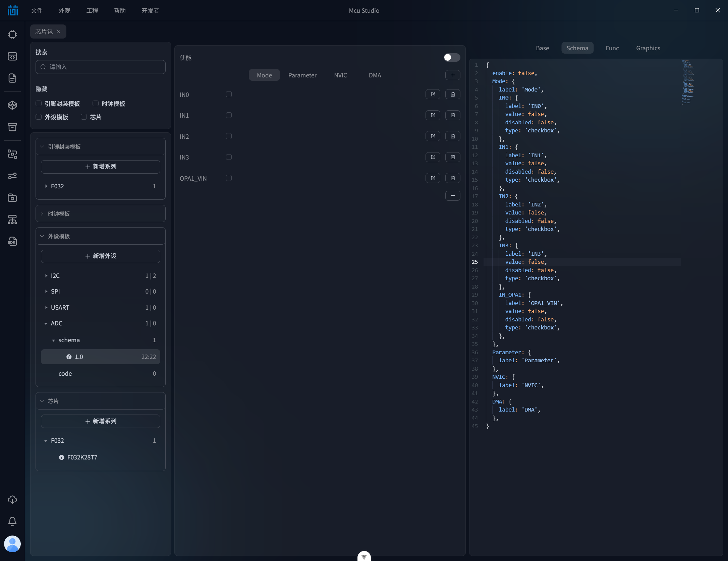Viewport: 728px width, 561px height.
Task: Open the 工程 menu
Action: pyautogui.click(x=92, y=10)
